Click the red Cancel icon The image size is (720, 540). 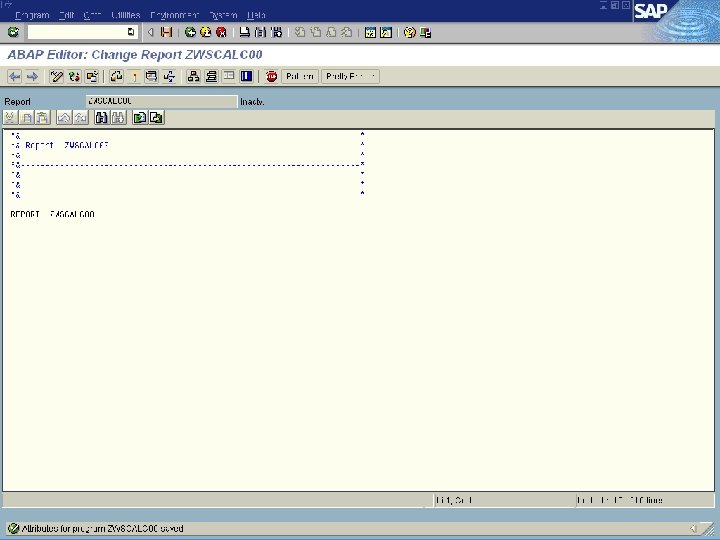[x=221, y=32]
